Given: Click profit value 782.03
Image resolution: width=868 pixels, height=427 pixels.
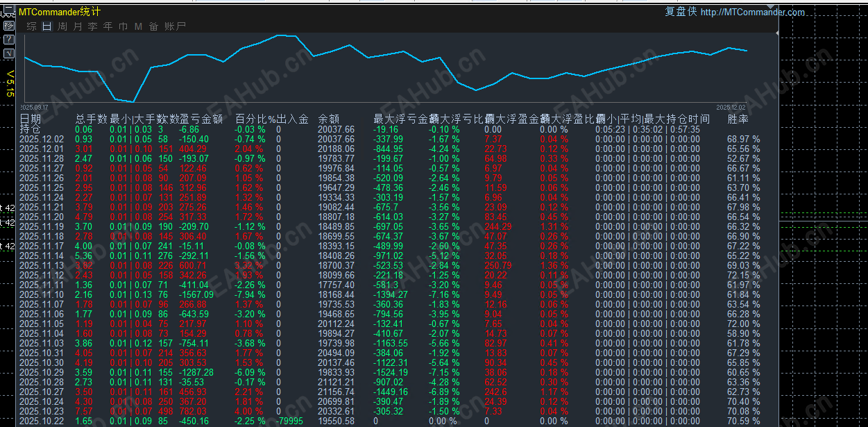Looking at the screenshot, I should click(193, 412).
